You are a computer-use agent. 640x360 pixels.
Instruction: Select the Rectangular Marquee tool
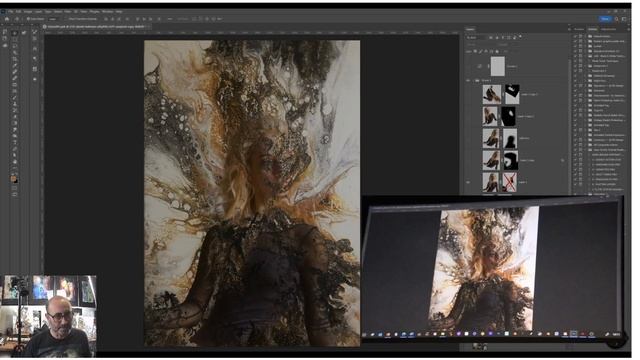tap(15, 39)
